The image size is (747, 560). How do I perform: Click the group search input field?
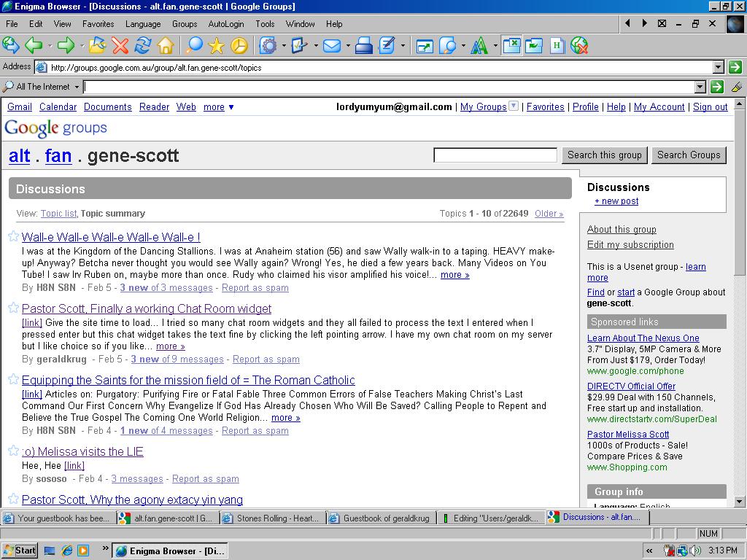coord(495,155)
